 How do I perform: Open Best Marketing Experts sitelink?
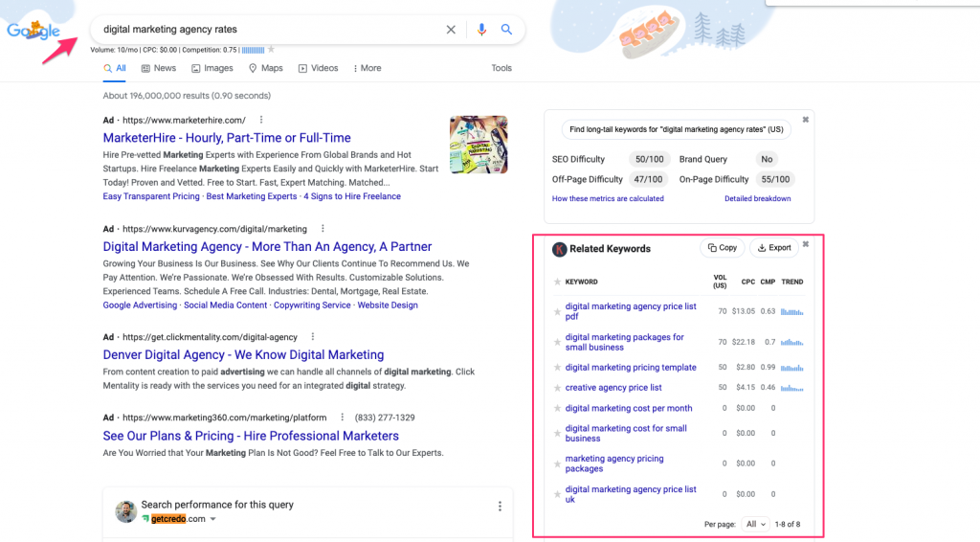[252, 196]
